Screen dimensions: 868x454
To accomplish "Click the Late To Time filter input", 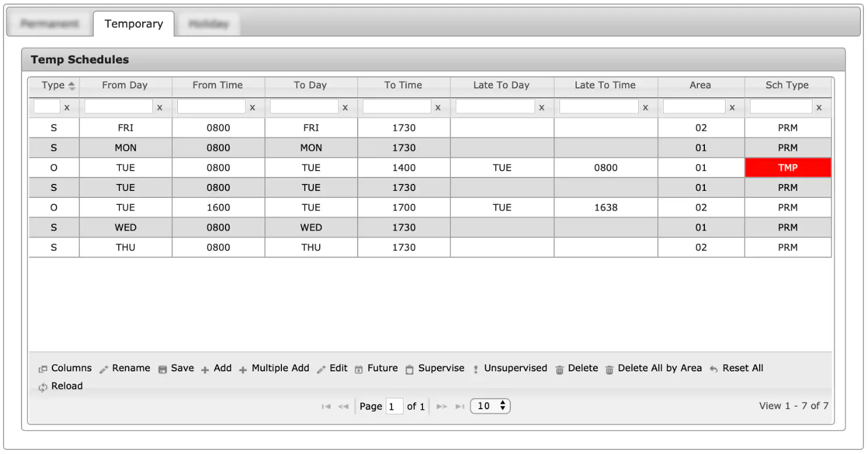I will pyautogui.click(x=599, y=107).
